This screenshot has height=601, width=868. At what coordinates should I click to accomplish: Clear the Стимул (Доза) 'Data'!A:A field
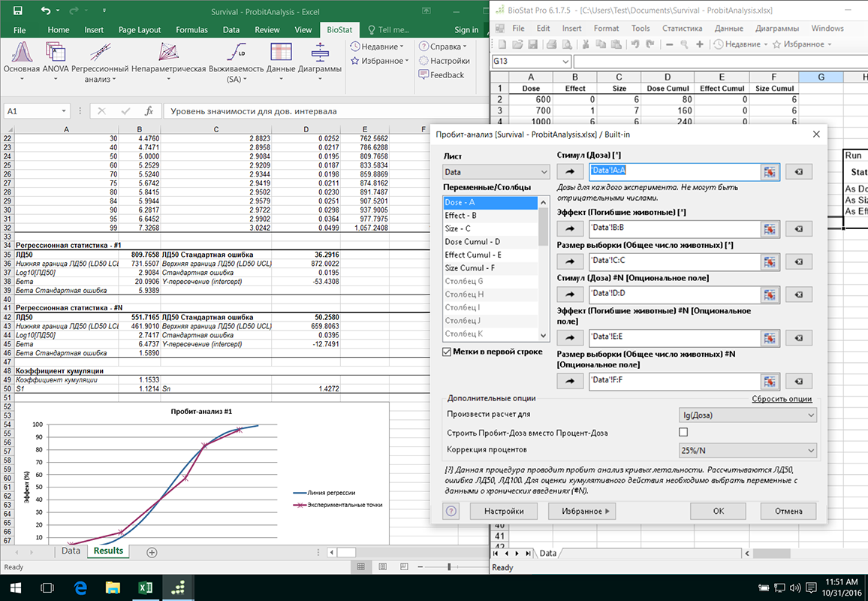[799, 172]
